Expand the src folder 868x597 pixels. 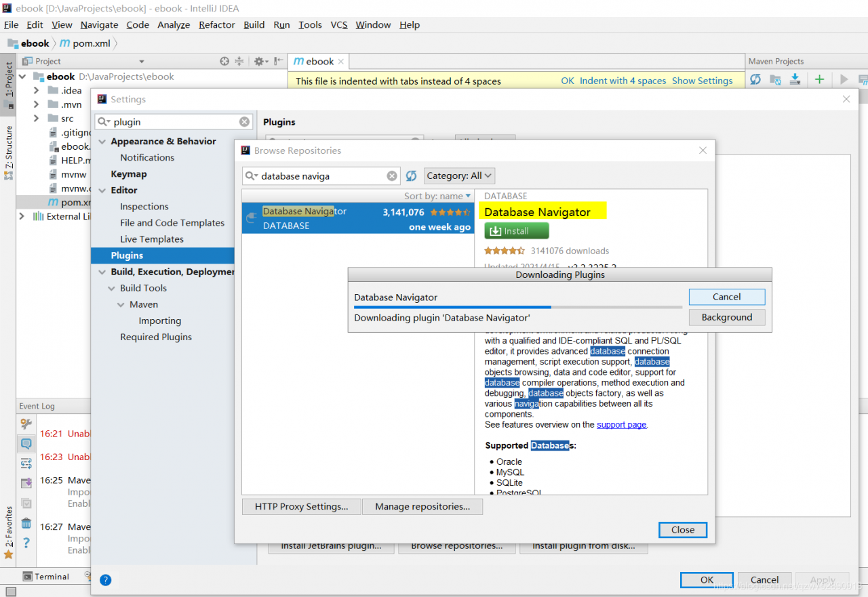[x=37, y=119]
